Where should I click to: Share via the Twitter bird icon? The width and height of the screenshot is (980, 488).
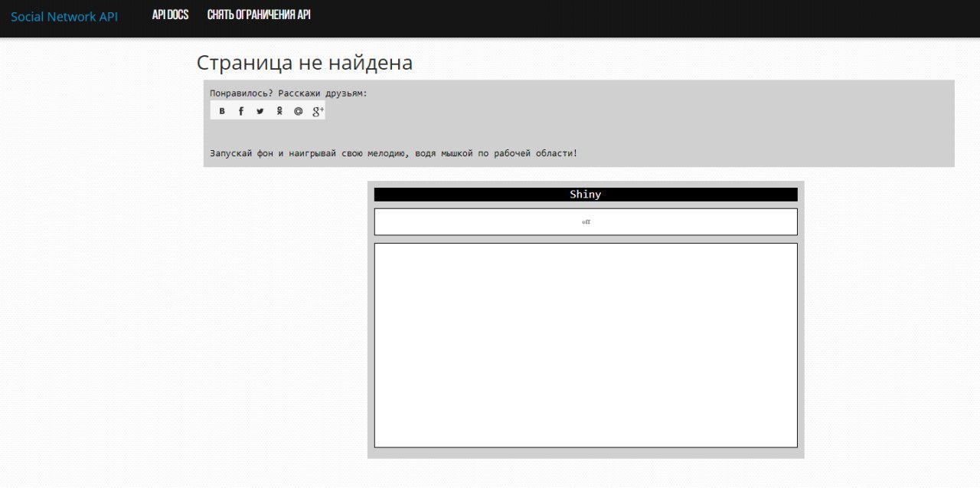coord(260,111)
